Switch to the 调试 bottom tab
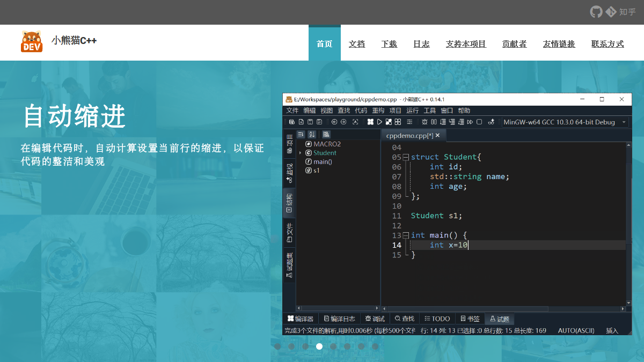 (x=375, y=319)
